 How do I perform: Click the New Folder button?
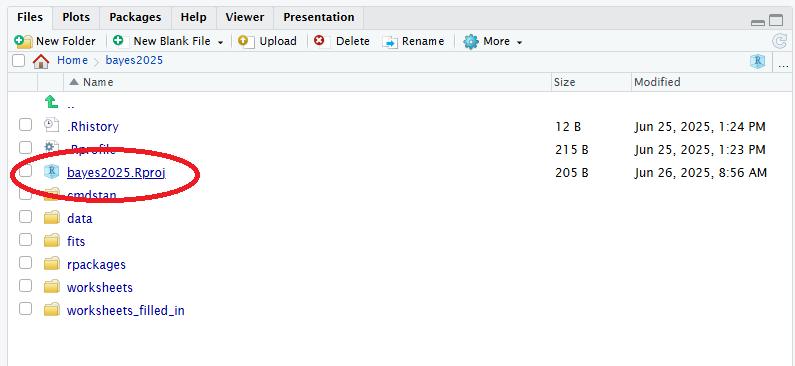point(55,41)
